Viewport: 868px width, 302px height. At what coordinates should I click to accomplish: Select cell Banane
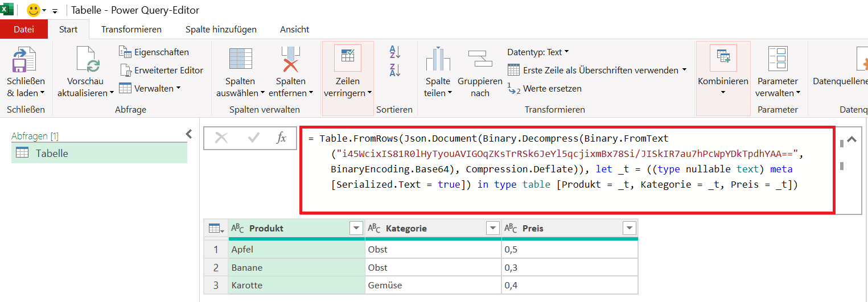click(297, 267)
